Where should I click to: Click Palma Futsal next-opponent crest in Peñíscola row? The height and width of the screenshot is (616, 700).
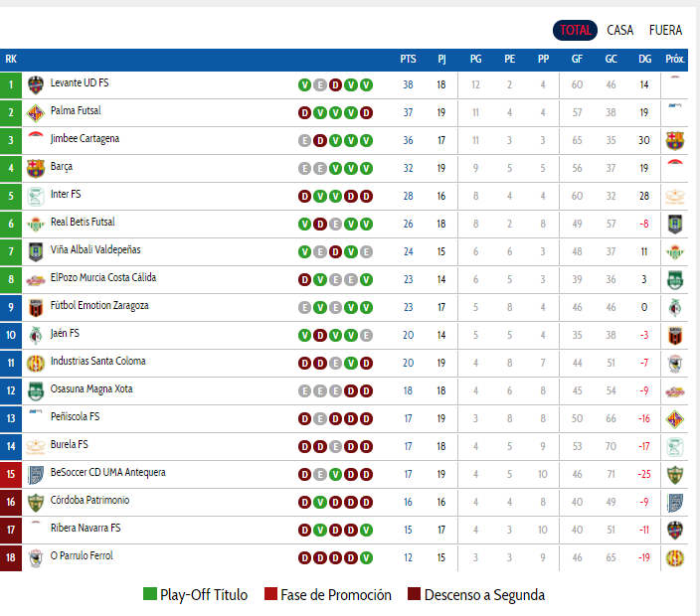[674, 419]
